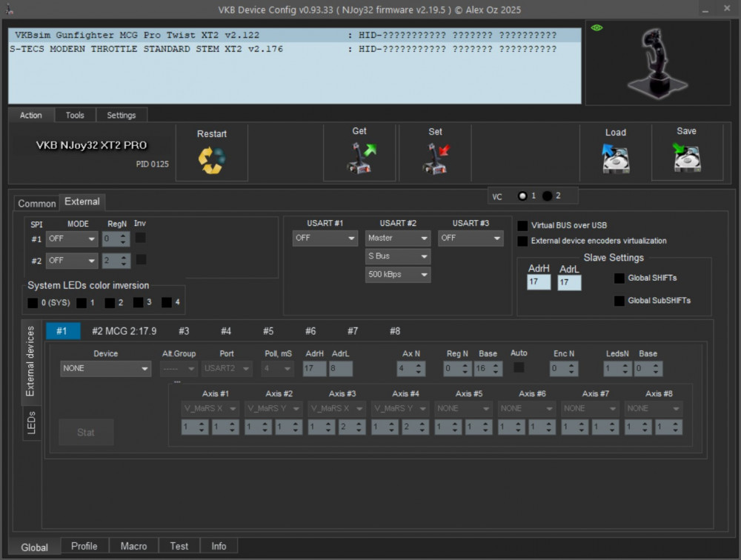Open the 500 kBps baud rate dropdown

398,274
